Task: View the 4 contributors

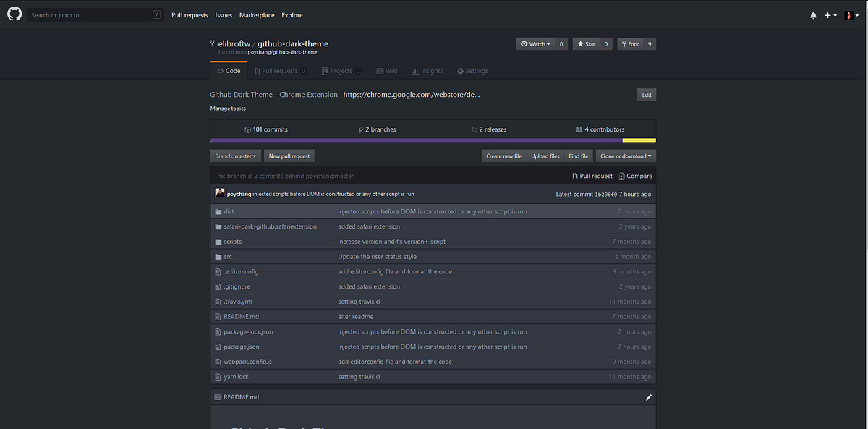Action: click(600, 129)
